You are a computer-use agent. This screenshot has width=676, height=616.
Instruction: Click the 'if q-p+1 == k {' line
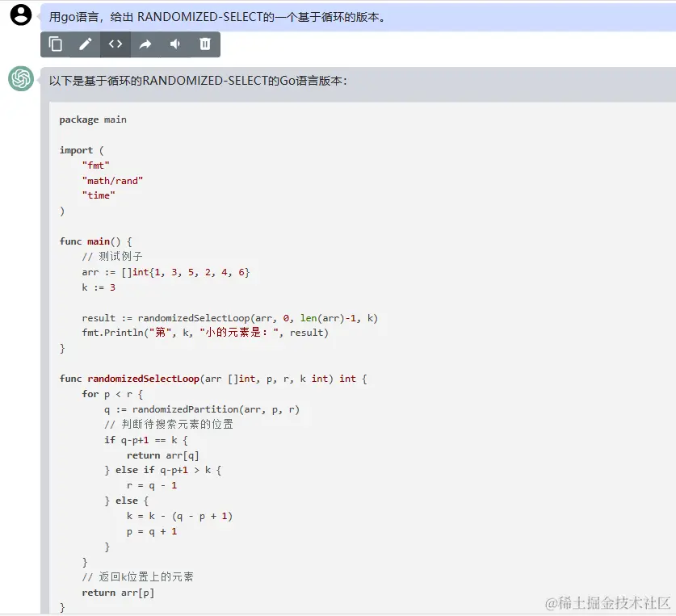(x=145, y=440)
